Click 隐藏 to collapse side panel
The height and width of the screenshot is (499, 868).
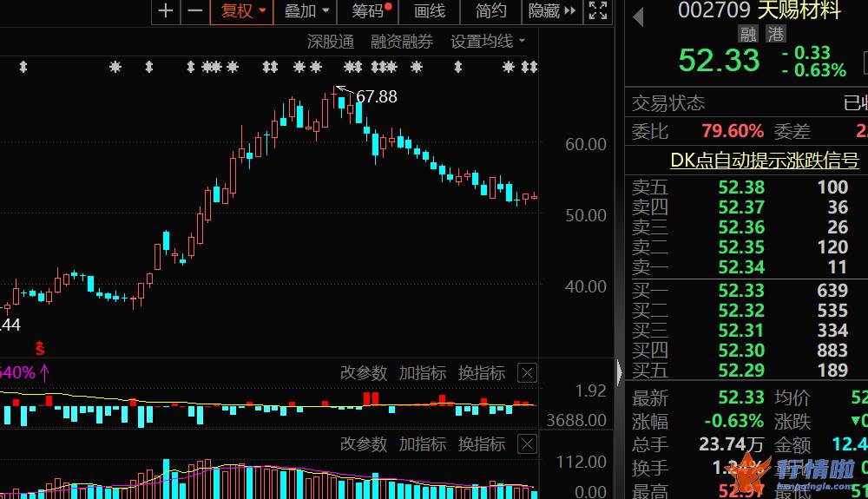coord(552,11)
